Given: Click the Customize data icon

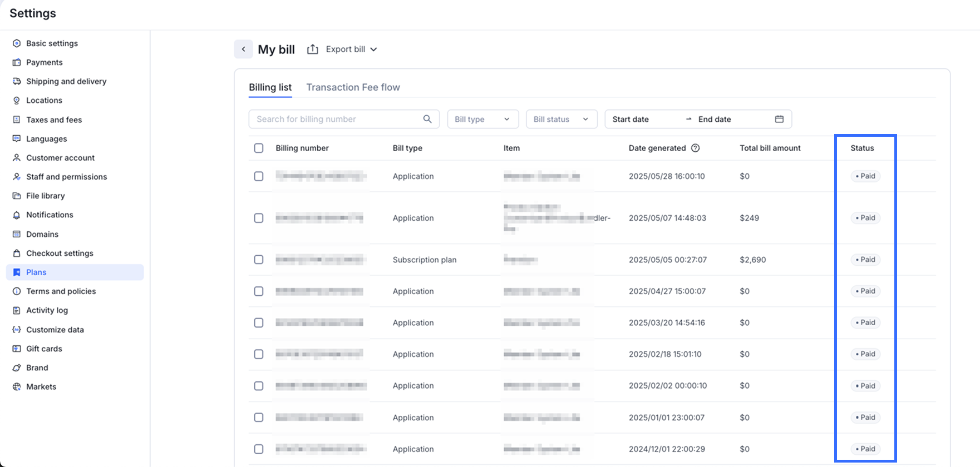Looking at the screenshot, I should [17, 330].
